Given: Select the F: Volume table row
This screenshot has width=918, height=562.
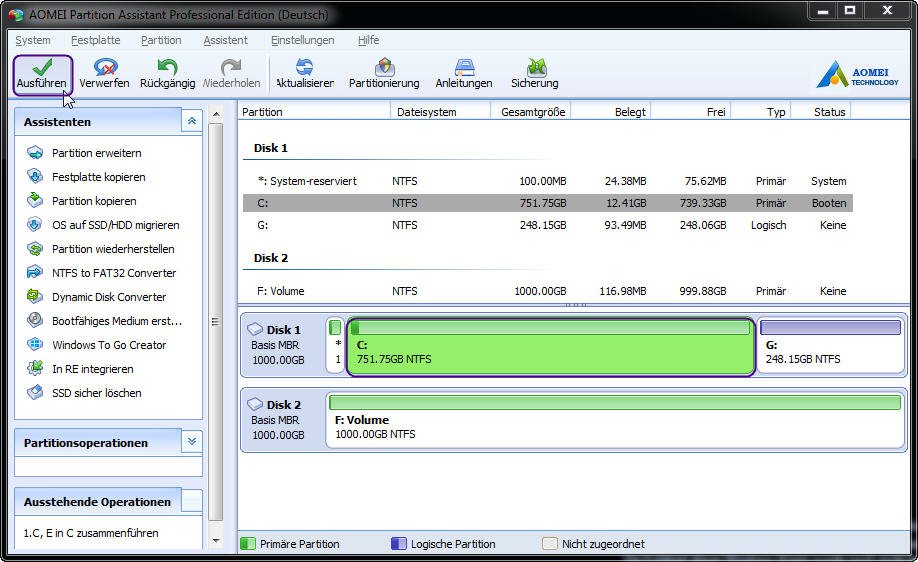Looking at the screenshot, I should pyautogui.click(x=547, y=291).
